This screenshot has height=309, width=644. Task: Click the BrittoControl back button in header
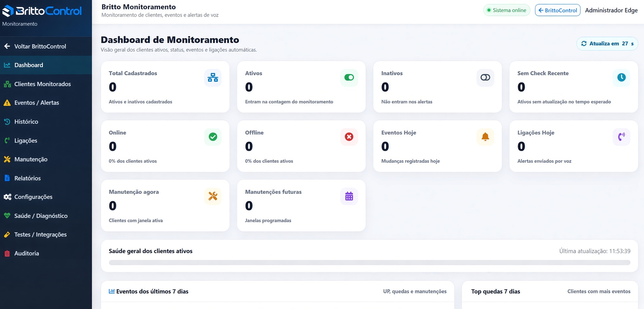[x=557, y=10]
